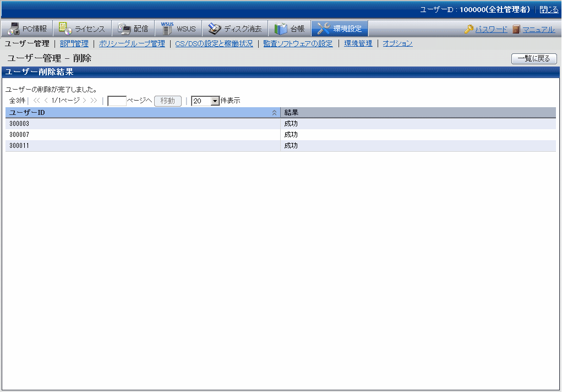This screenshot has width=562, height=392.
Task: Click the パスワード link
Action: (492, 29)
